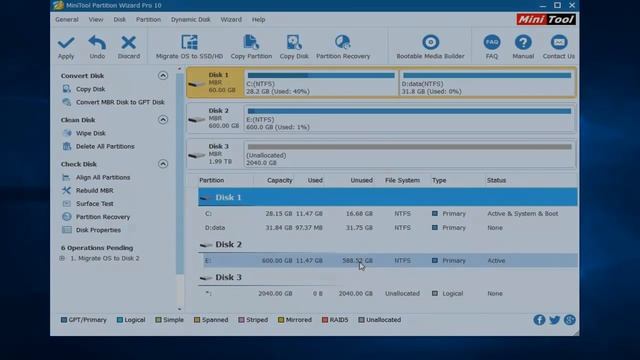Open the Manual help icon
The image size is (640, 360).
click(523, 42)
